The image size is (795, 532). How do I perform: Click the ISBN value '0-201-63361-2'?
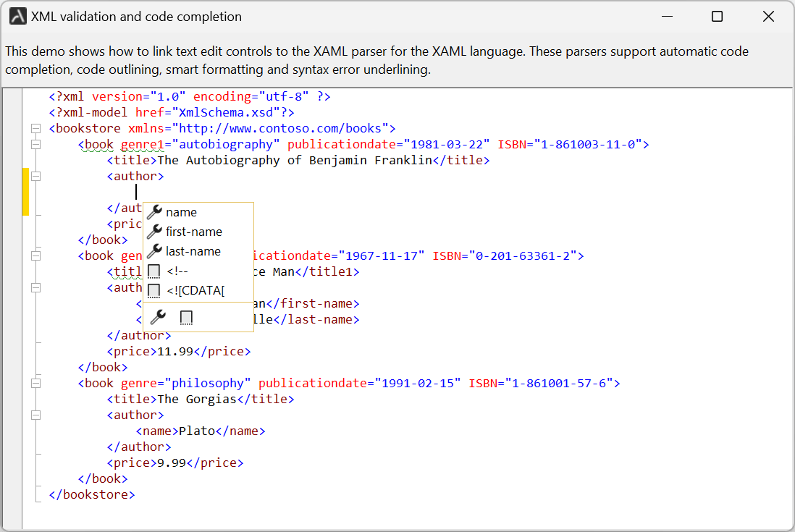(523, 256)
